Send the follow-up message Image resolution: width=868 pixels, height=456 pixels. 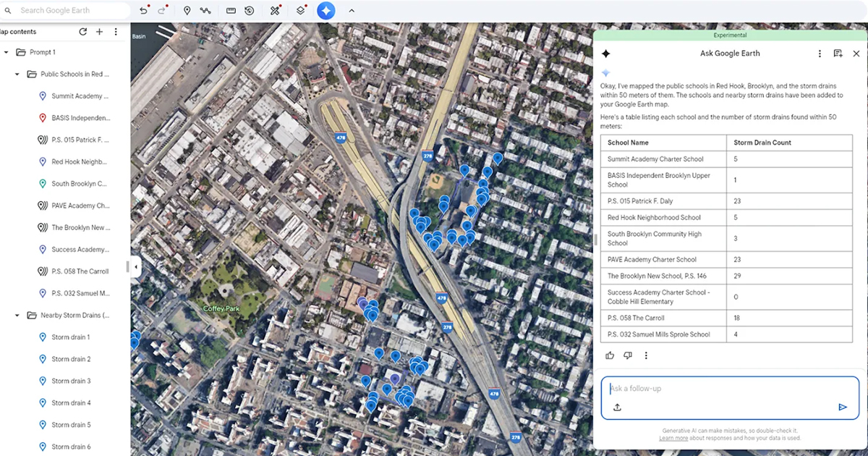pyautogui.click(x=843, y=407)
